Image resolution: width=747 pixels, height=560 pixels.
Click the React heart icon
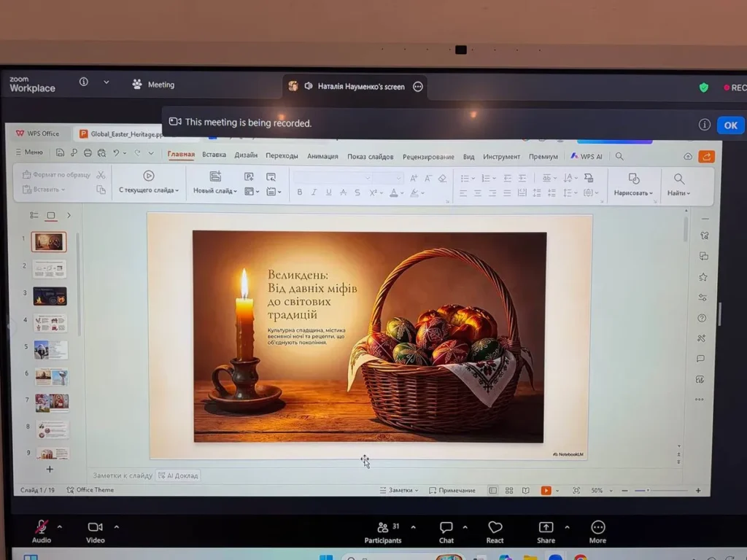pos(495,528)
